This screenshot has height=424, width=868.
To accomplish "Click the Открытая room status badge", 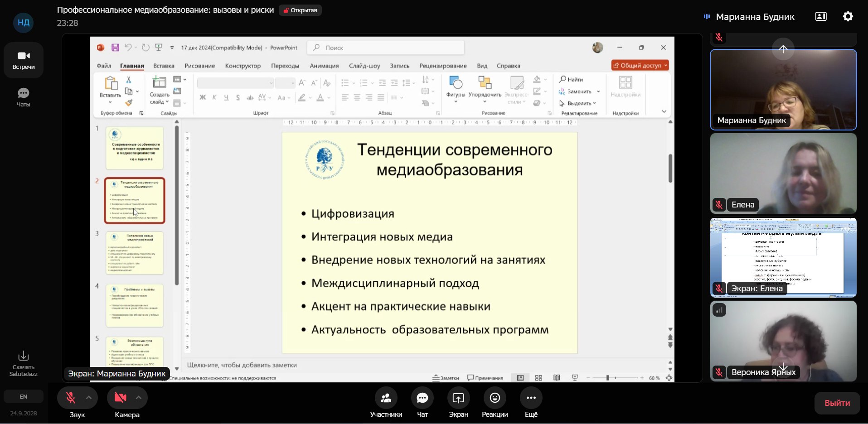I will [300, 10].
